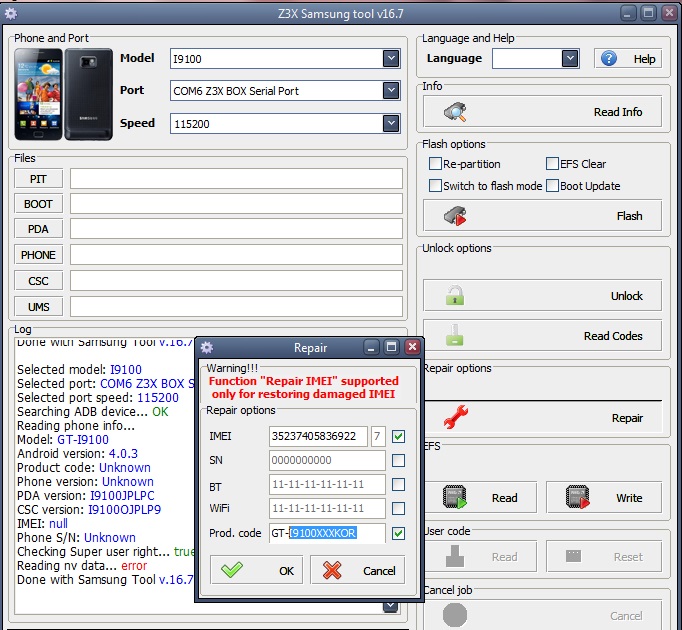Toggle the Boot Update checkbox
This screenshot has height=630, width=682.
coord(552,185)
